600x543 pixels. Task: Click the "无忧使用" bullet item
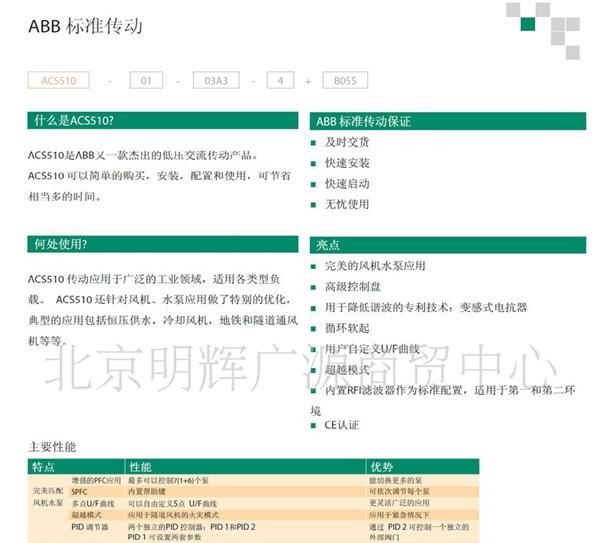(347, 204)
